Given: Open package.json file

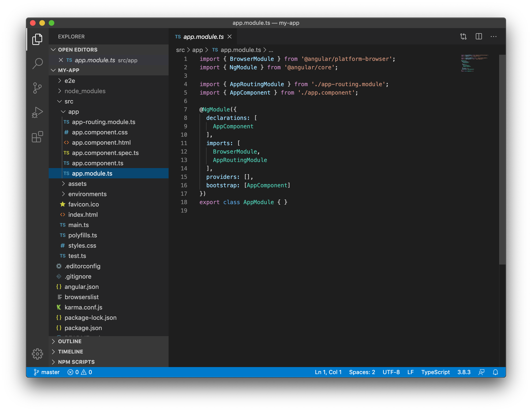Looking at the screenshot, I should pyautogui.click(x=109, y=328).
